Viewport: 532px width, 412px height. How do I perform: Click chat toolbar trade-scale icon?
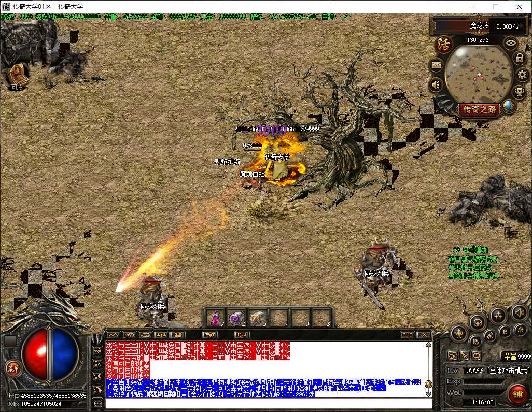209,335
